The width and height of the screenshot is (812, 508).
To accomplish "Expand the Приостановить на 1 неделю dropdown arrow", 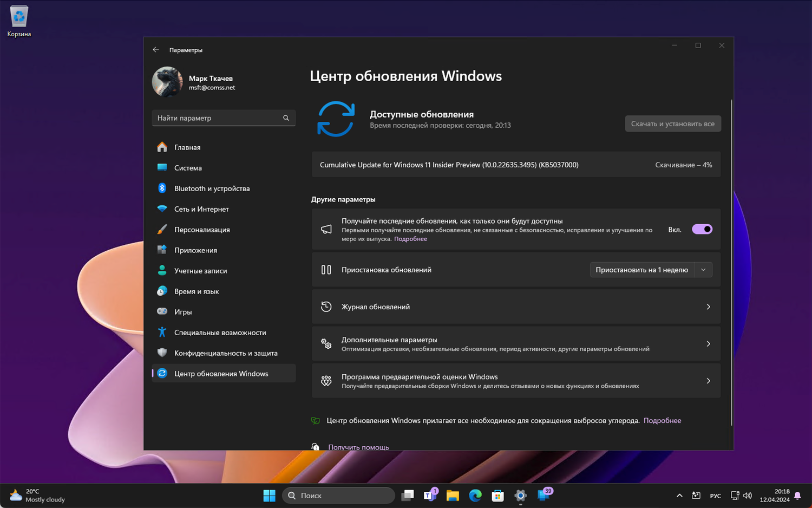I will click(x=703, y=270).
